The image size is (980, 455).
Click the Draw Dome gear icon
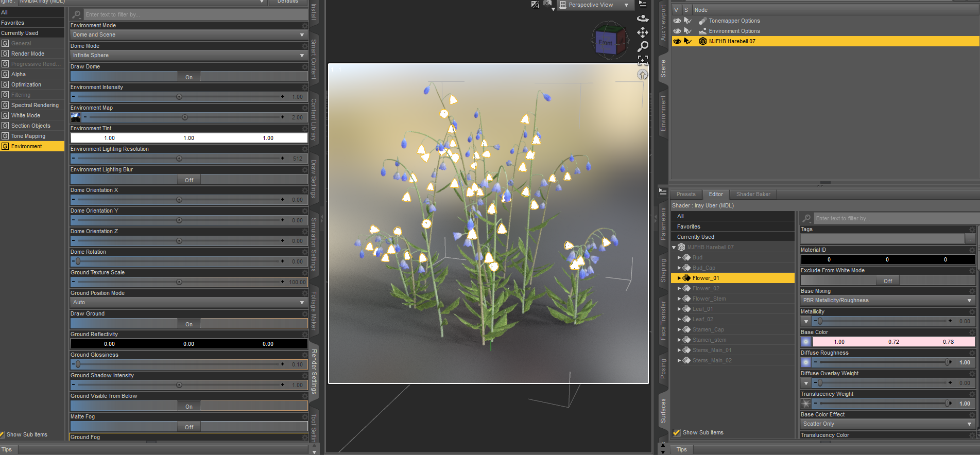305,66
